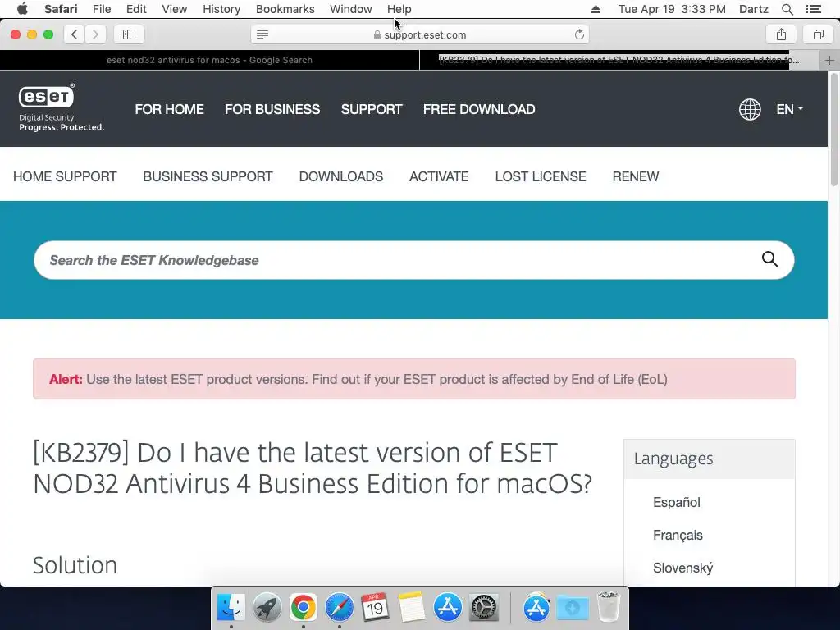The height and width of the screenshot is (630, 840).
Task: Click the KB2379 article heading
Action: click(x=313, y=468)
